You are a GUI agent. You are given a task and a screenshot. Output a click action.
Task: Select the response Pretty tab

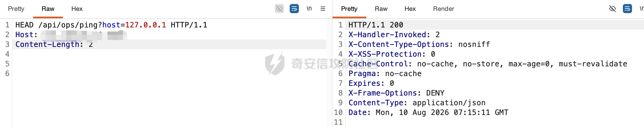tap(349, 9)
